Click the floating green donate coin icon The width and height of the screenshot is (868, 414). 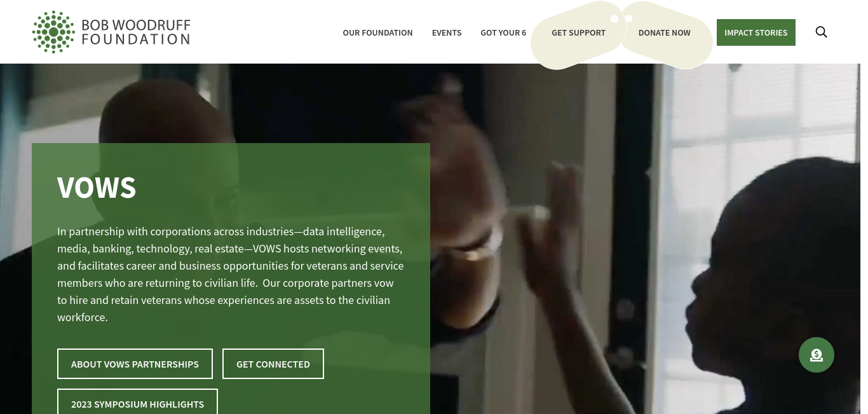point(817,355)
